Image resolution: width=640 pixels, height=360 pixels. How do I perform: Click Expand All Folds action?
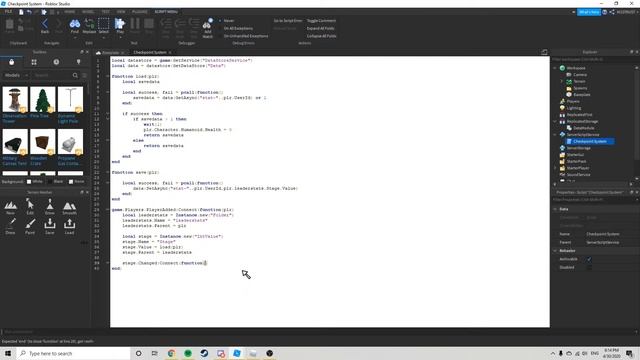pyautogui.click(x=320, y=29)
